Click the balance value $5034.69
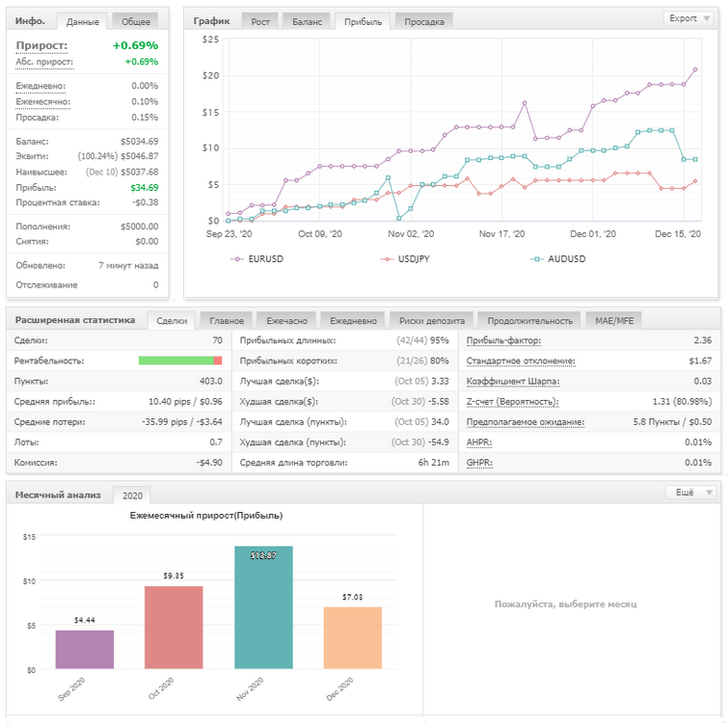This screenshot has height=723, width=728. (x=139, y=141)
